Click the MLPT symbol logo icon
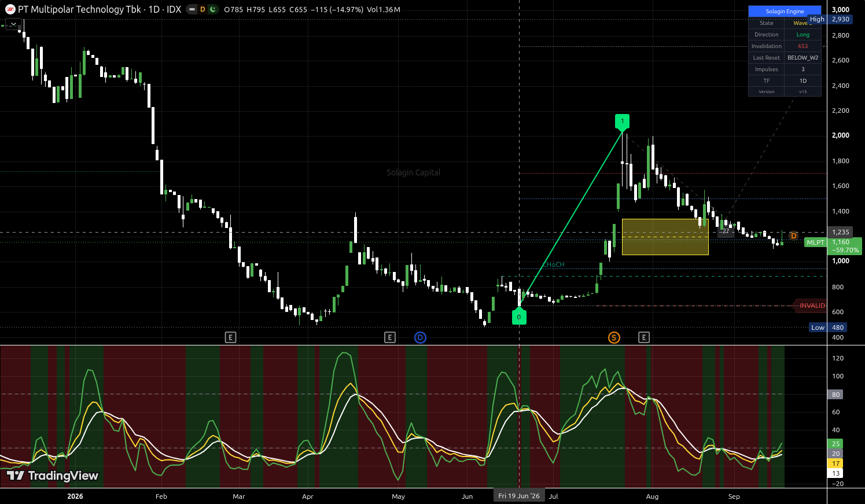This screenshot has height=504, width=865. tap(10, 9)
